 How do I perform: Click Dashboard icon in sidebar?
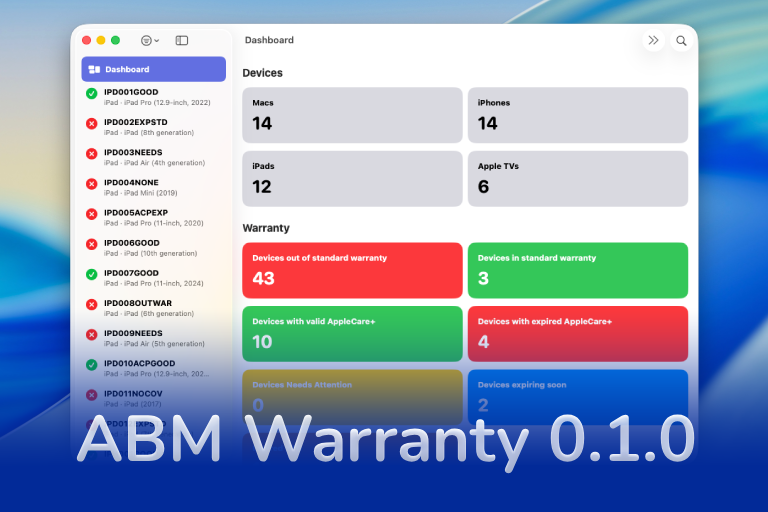tap(94, 69)
